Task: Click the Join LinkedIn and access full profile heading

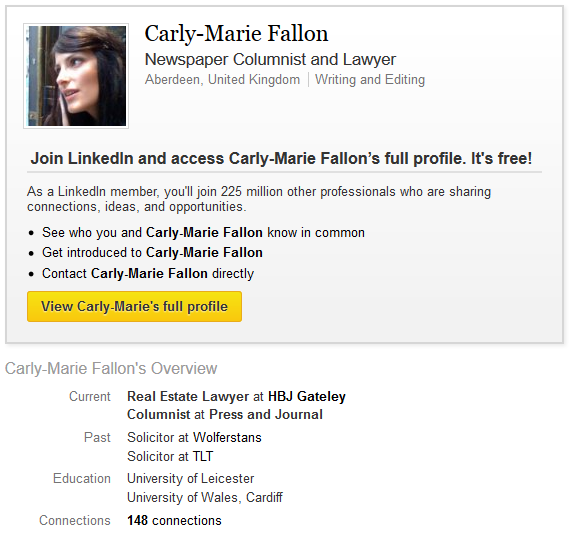Action: [281, 159]
